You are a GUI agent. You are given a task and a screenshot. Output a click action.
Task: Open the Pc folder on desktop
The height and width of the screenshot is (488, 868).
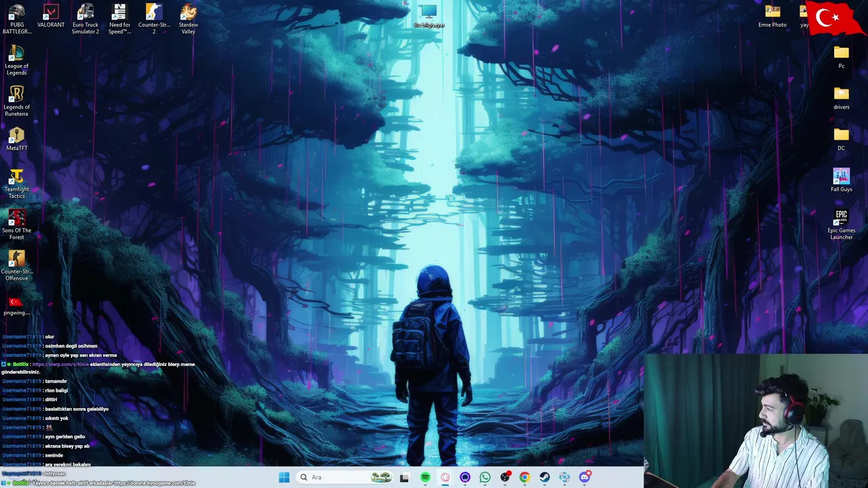(x=841, y=58)
